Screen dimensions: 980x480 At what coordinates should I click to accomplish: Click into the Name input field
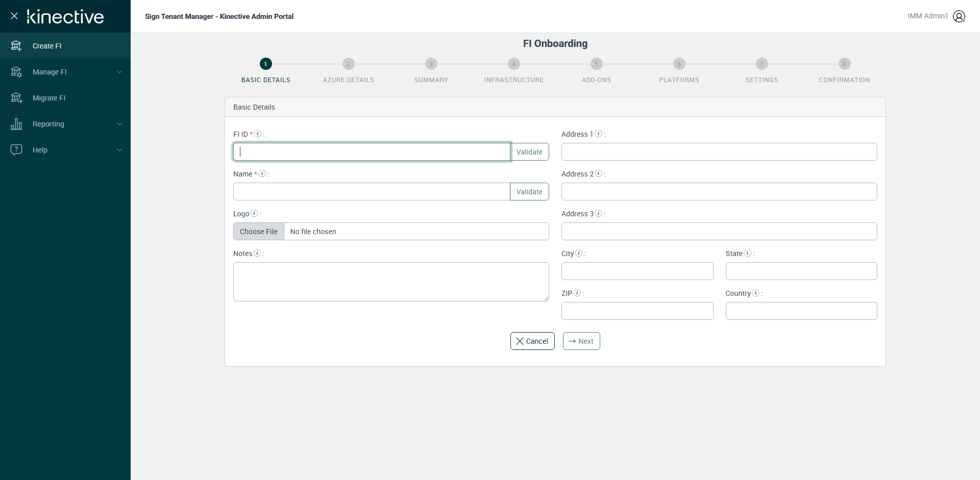372,192
